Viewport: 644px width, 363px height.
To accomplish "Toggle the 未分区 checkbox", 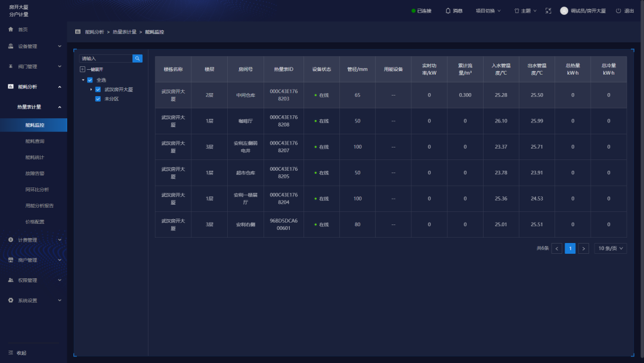I will [x=98, y=99].
